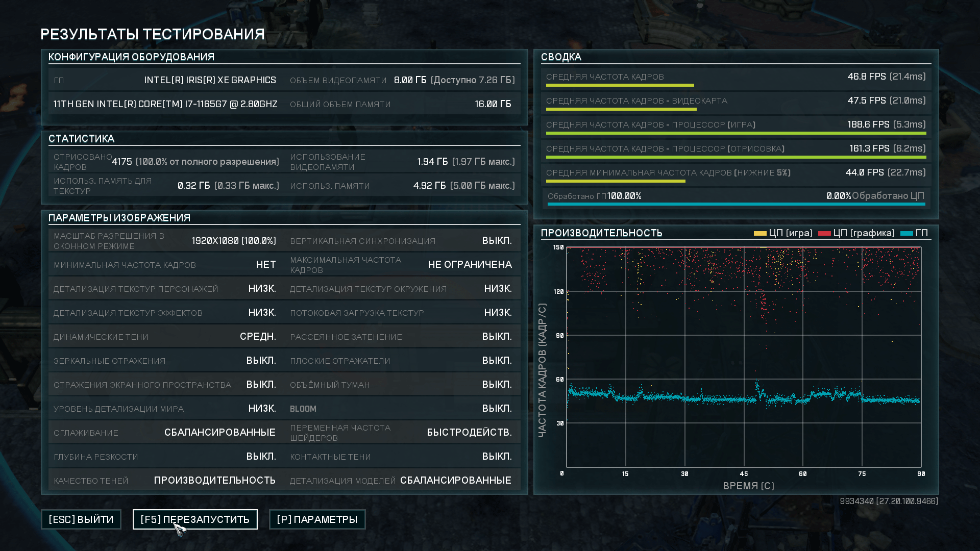Click the ОБЪЁМНЫЙ ТУМАН ВЫКЛ. value
The height and width of the screenshot is (551, 980).
pyautogui.click(x=497, y=385)
